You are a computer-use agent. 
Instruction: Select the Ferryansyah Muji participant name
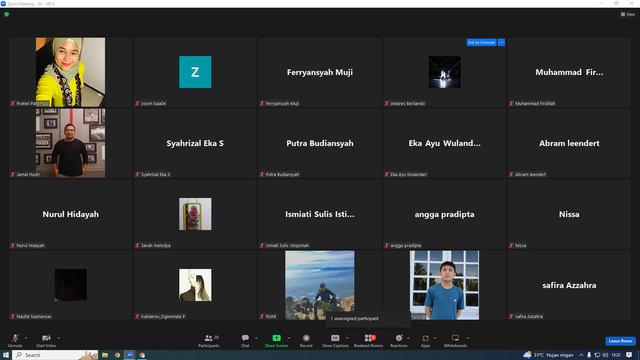[x=320, y=72]
